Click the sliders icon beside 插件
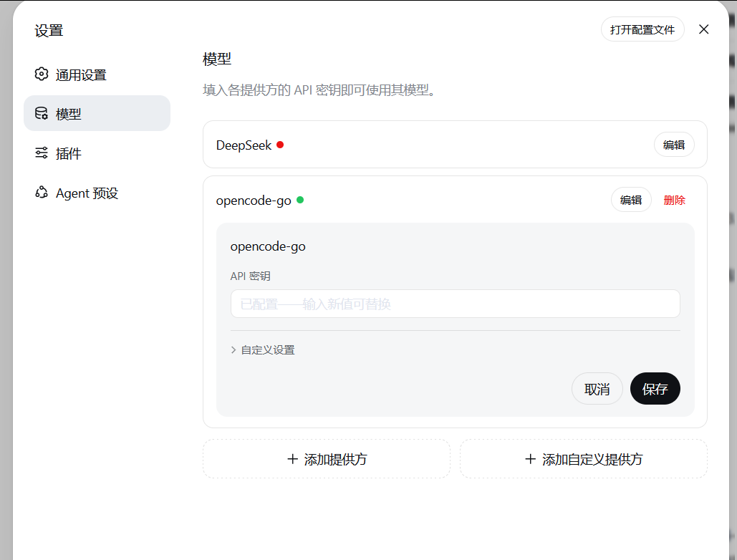The image size is (737, 560). click(42, 153)
